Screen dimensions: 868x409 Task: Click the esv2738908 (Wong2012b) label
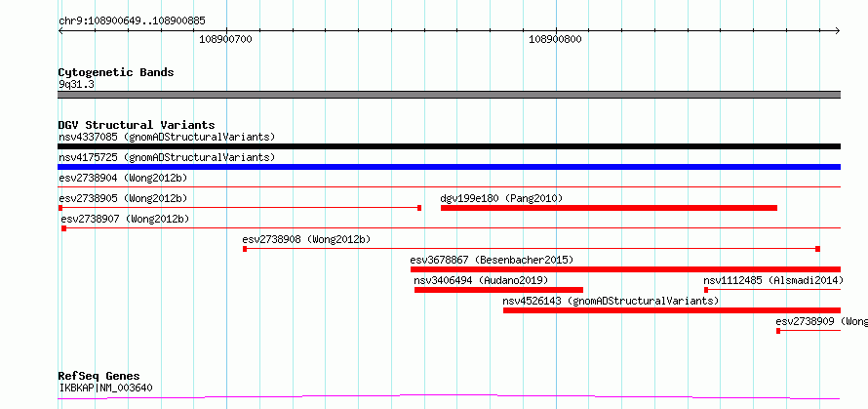306,239
